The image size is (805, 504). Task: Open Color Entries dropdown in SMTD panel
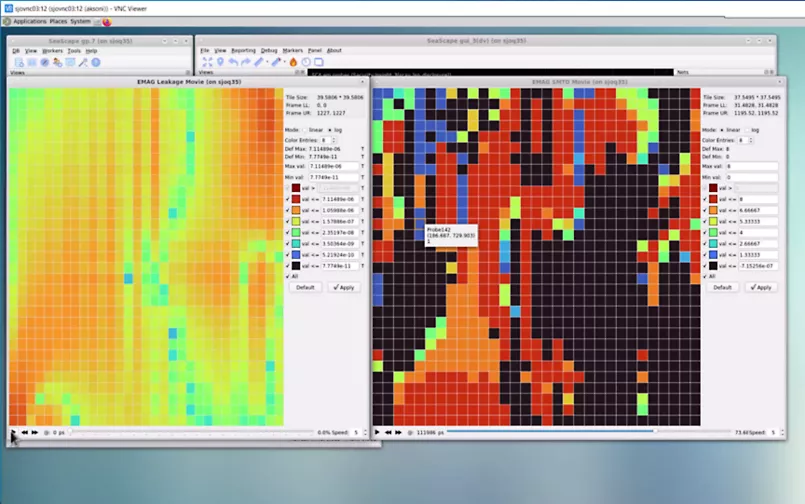742,141
